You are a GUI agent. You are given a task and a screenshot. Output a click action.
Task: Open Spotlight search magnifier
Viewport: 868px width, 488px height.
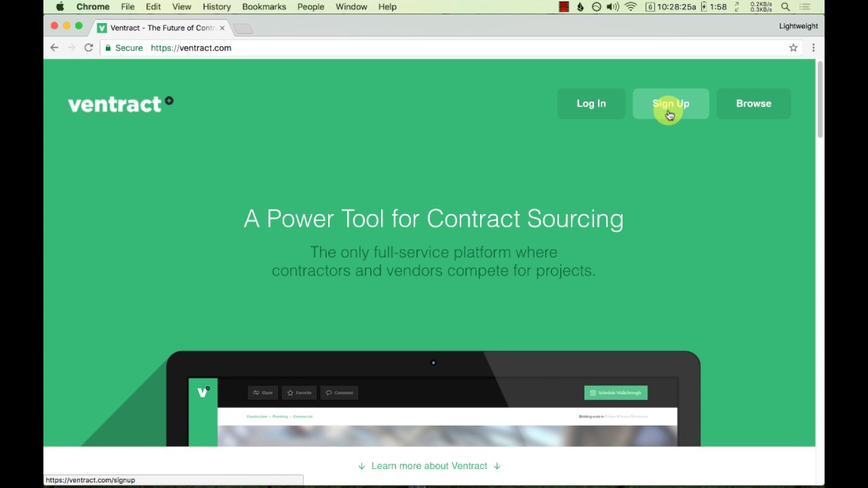(785, 7)
